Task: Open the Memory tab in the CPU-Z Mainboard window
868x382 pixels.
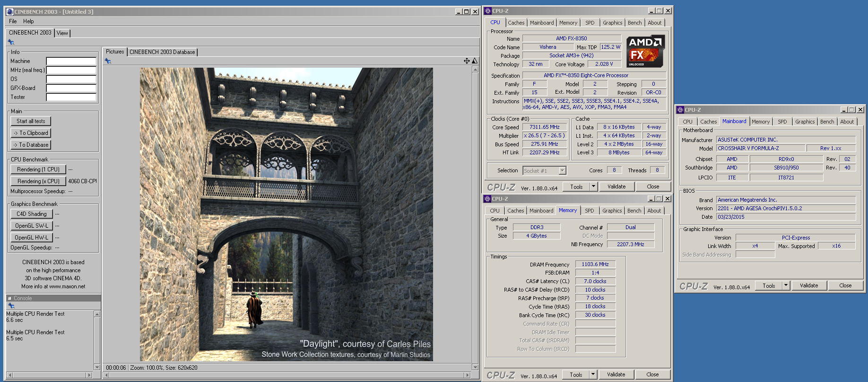Action: (x=761, y=122)
